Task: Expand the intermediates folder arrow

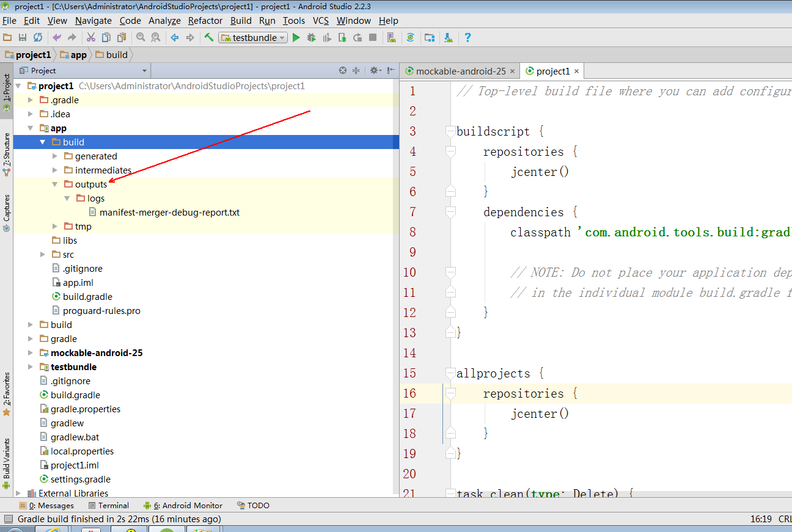Action: pos(55,170)
